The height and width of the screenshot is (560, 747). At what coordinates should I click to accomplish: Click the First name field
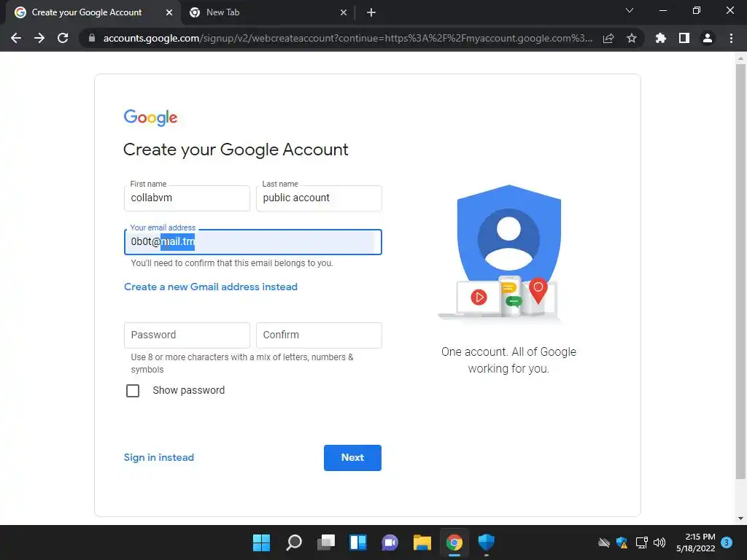pos(187,198)
